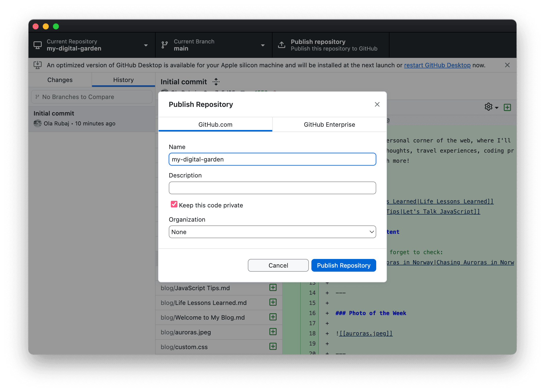
Task: Click added icon for Welcome to My Blog.md
Action: pos(273,317)
